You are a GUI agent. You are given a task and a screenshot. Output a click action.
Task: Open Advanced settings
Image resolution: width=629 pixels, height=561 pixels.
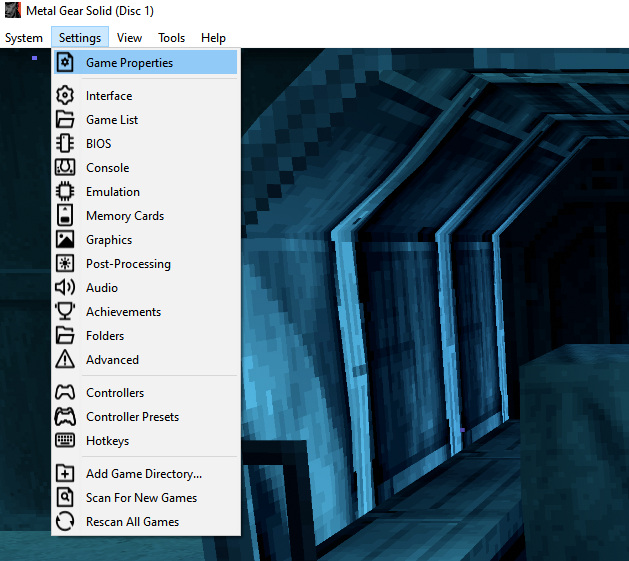(146, 360)
